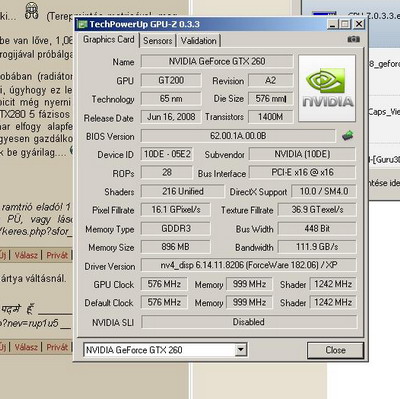This screenshot has height=399, width=400.
Task: Click the Shaders field 216 Unified
Action: [183, 191]
